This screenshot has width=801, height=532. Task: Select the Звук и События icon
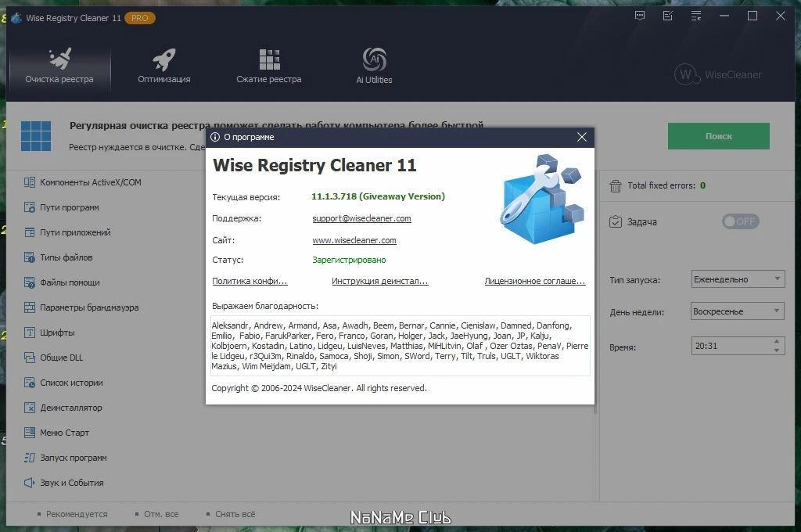[x=30, y=483]
